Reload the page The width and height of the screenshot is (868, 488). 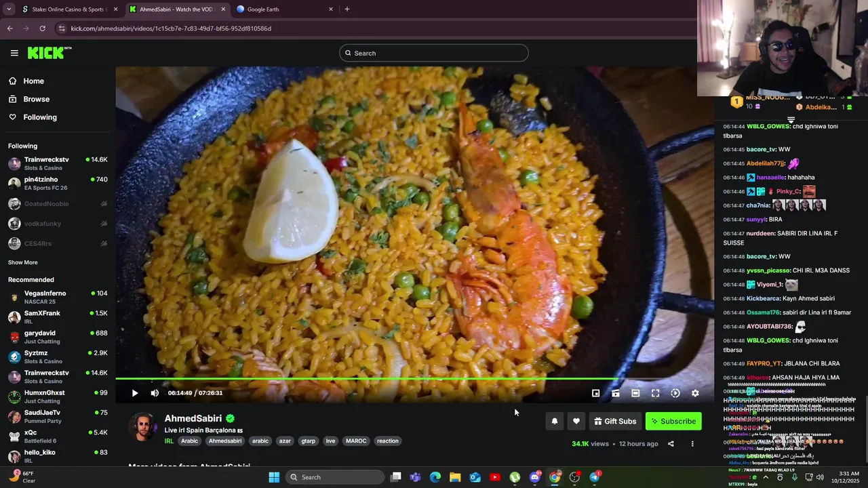(x=42, y=28)
